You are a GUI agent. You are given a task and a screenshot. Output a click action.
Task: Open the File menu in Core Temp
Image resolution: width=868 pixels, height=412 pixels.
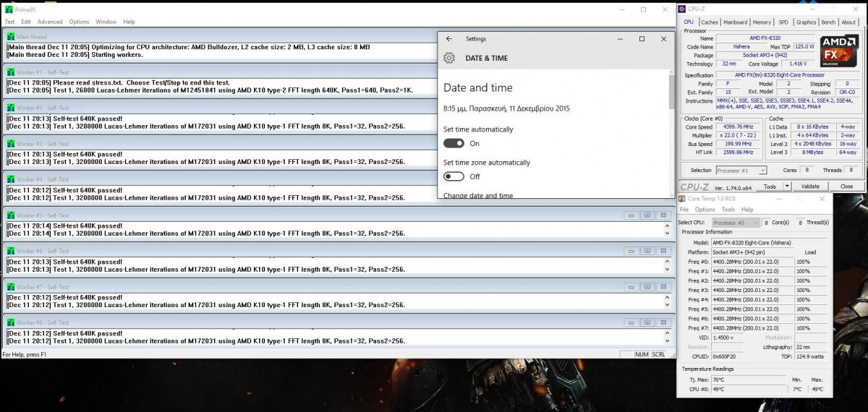click(x=684, y=210)
